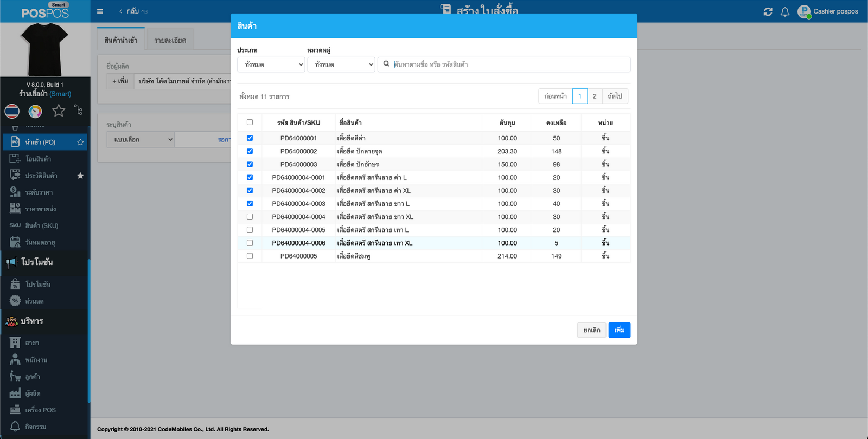This screenshot has width=868, height=439.
Task: Click the favorites star icon in sidebar header
Action: pos(59,111)
